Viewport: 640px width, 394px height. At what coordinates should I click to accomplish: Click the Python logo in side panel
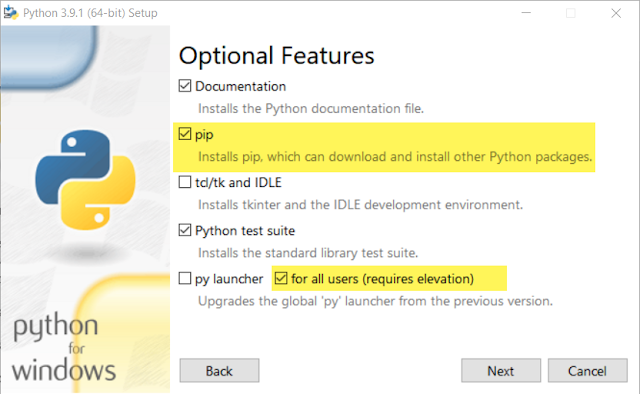pos(85,180)
